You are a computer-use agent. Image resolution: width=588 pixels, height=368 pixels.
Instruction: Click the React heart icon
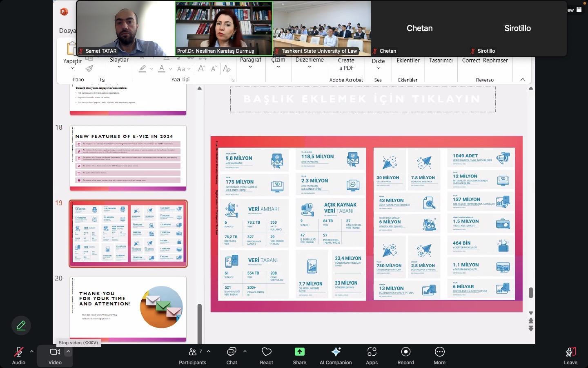266,352
